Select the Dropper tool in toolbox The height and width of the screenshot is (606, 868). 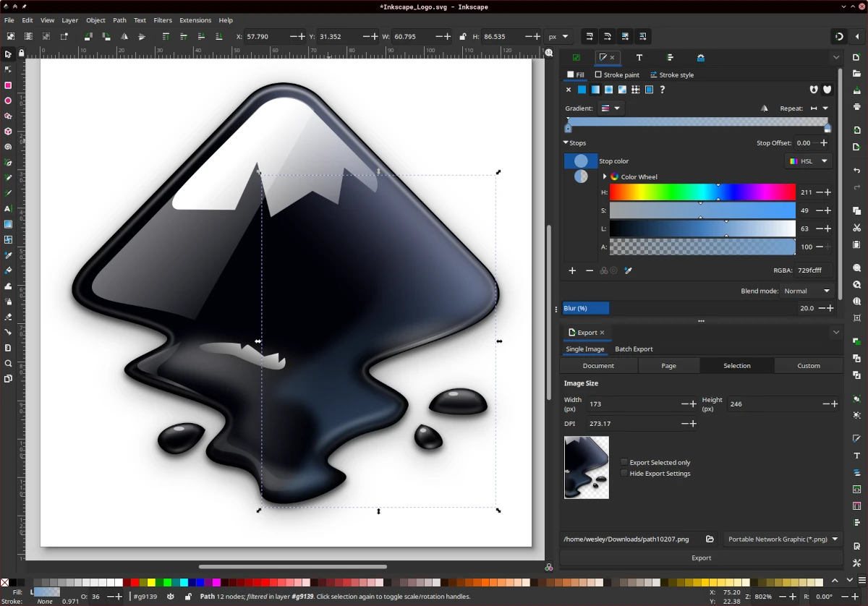pos(8,255)
